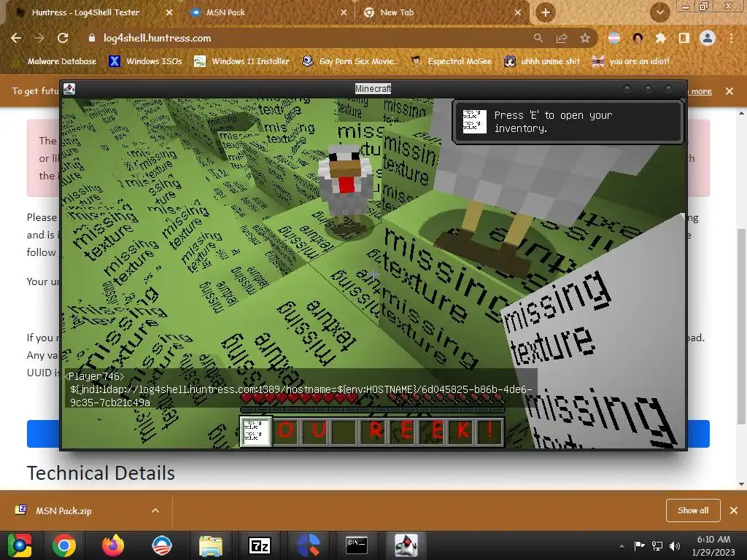Click the Minecraft window title bar icon
Screen dimensions: 747x560
click(69, 88)
